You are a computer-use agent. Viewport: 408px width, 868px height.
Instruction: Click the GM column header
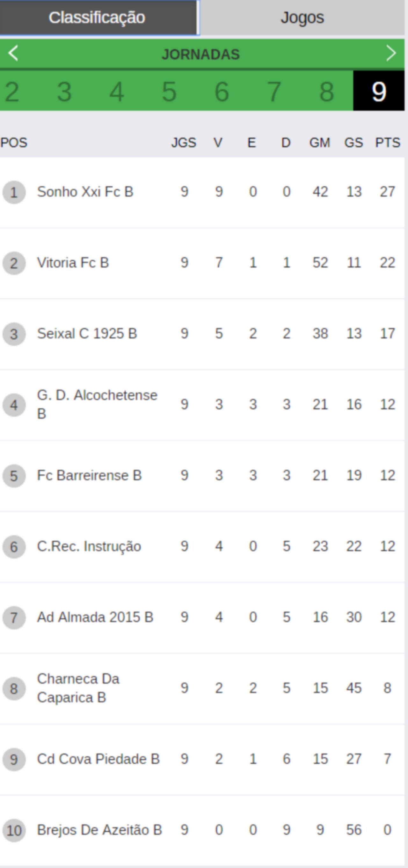[x=320, y=143]
